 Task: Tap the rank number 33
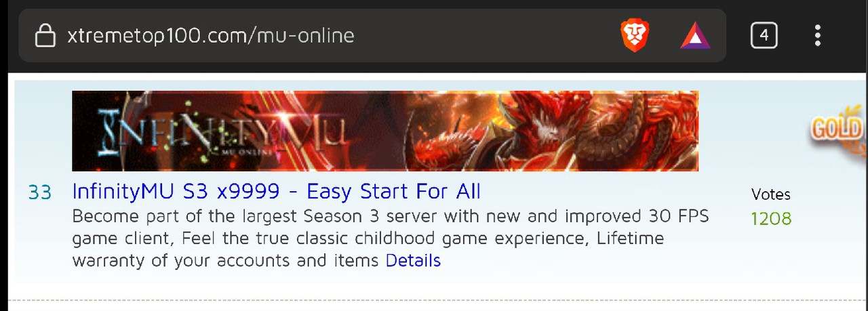click(x=40, y=192)
